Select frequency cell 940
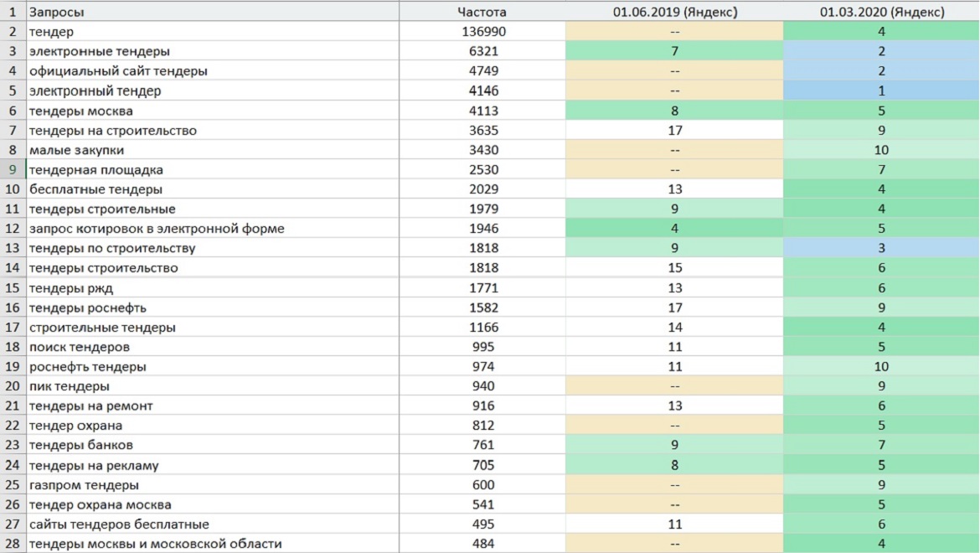Screen dimensions: 980x553 click(482, 385)
